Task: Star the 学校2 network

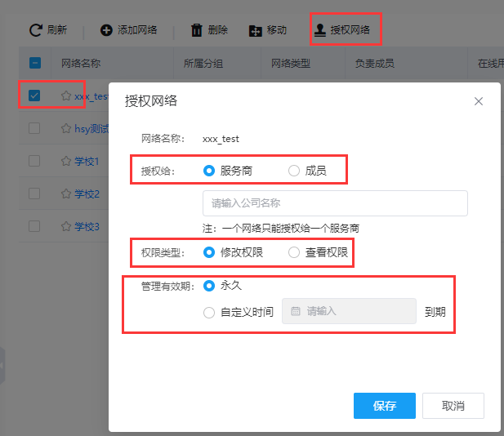Action: (67, 194)
